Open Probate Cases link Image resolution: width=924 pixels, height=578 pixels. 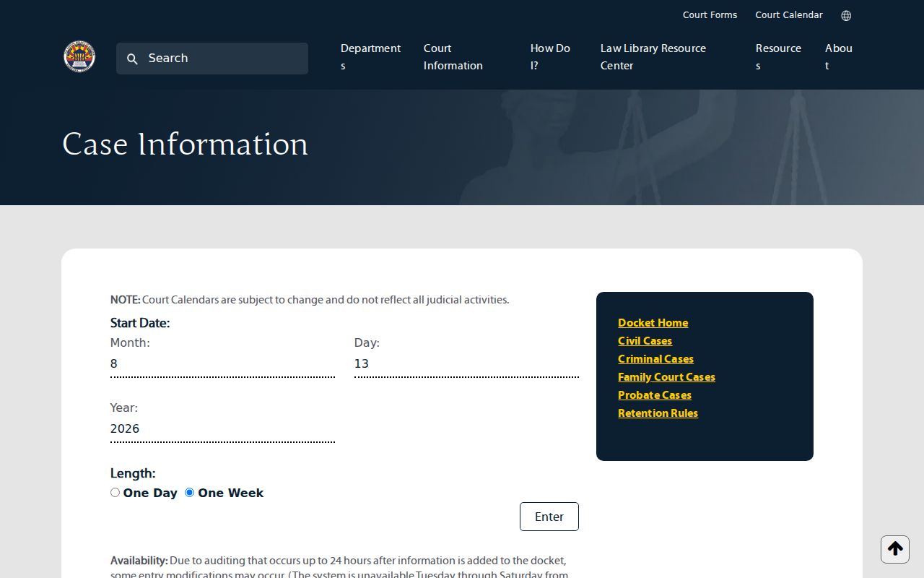click(655, 395)
